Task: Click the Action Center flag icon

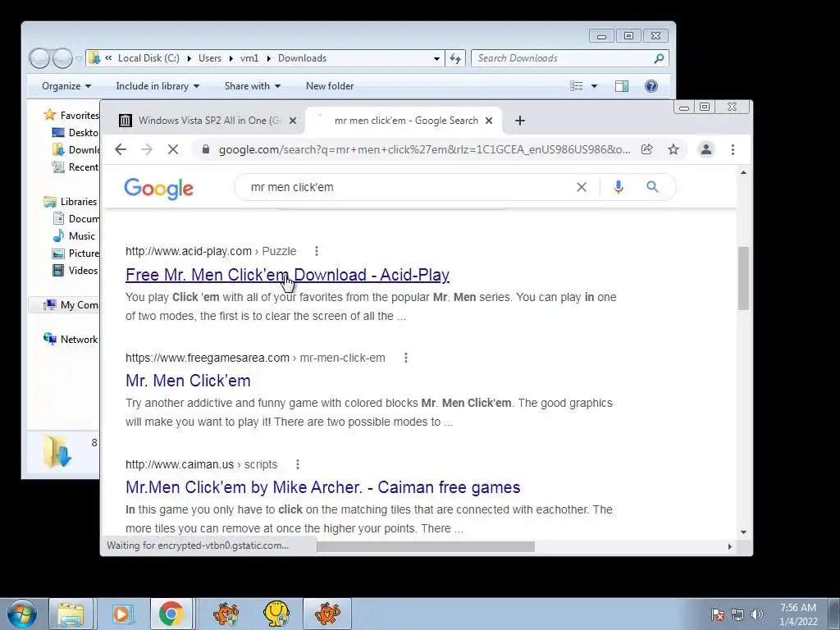Action: 717,614
